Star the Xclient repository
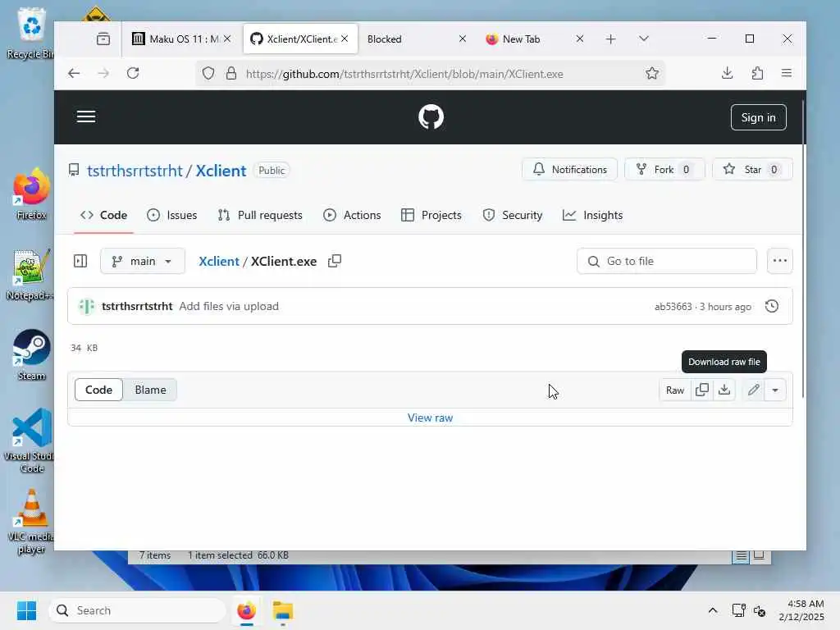 pyautogui.click(x=752, y=169)
